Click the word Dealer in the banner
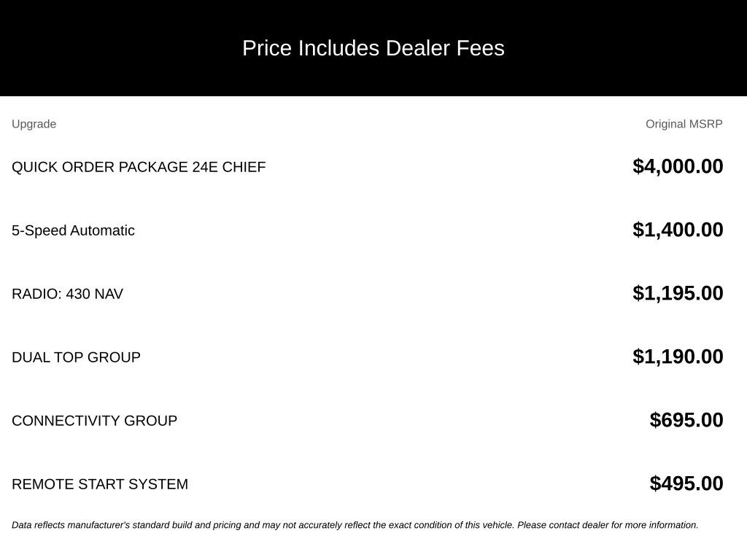747x560 pixels. coord(417,48)
